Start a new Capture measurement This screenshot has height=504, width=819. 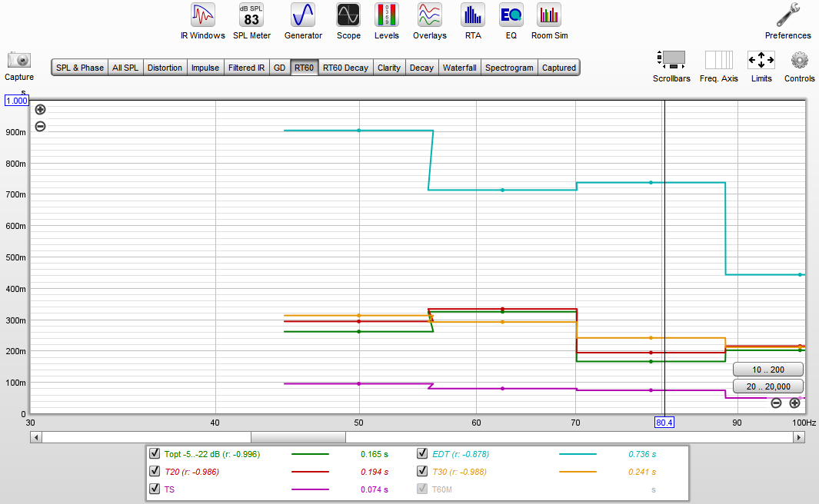pyautogui.click(x=18, y=63)
